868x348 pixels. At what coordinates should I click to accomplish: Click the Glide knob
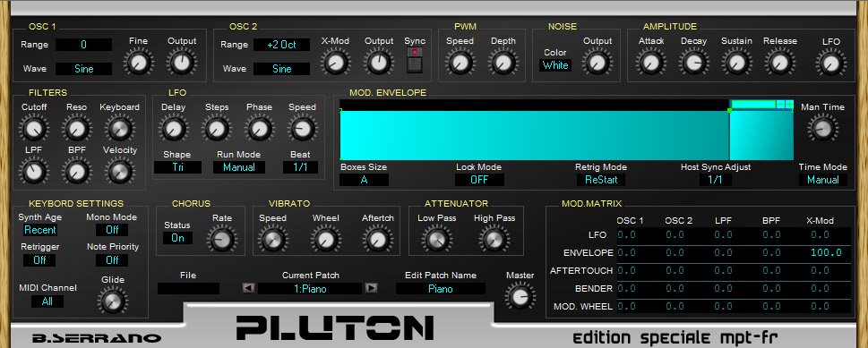[112, 301]
